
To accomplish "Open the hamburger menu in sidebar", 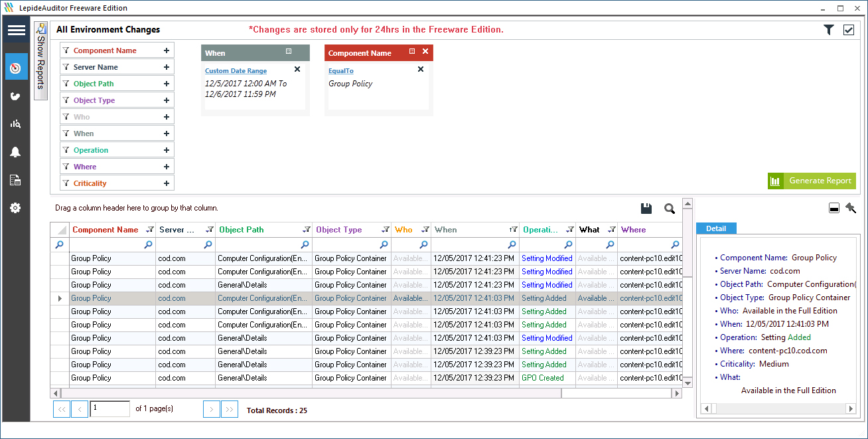I will pos(16,31).
